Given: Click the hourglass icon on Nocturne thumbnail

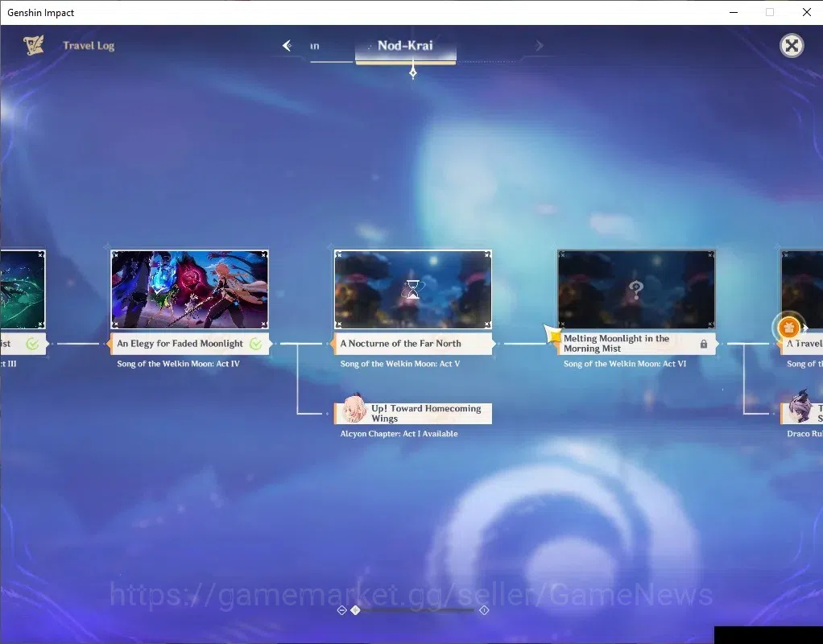Looking at the screenshot, I should [413, 289].
